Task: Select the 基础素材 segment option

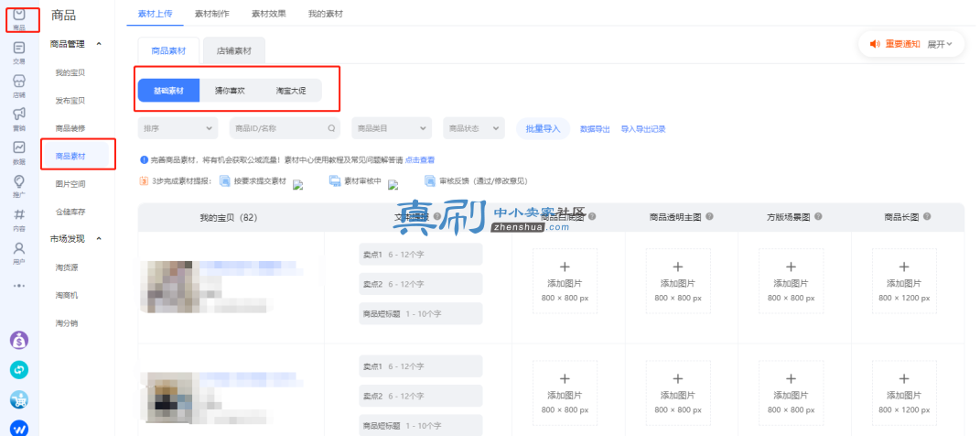Action: click(x=168, y=91)
